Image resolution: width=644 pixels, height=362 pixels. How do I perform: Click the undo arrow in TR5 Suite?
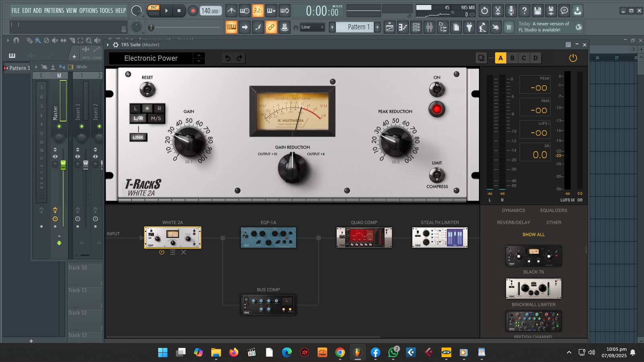coord(228,58)
